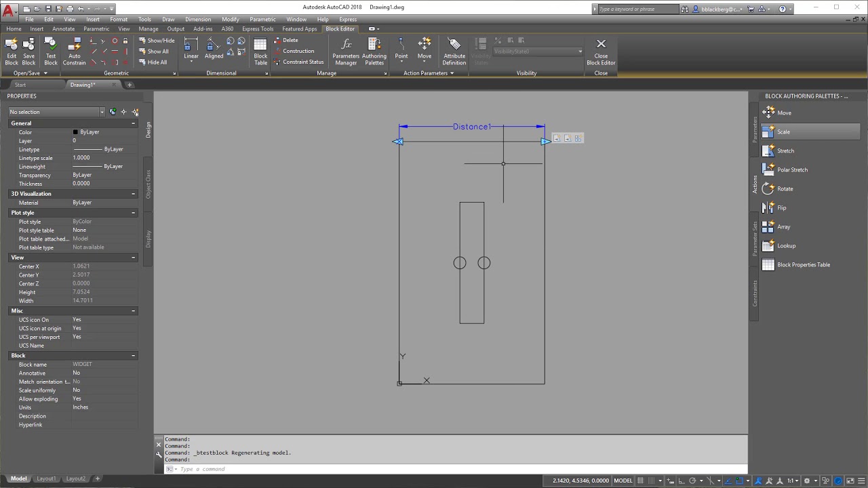Open the Dimension menu
This screenshot has height=488, width=868.
pos(198,19)
